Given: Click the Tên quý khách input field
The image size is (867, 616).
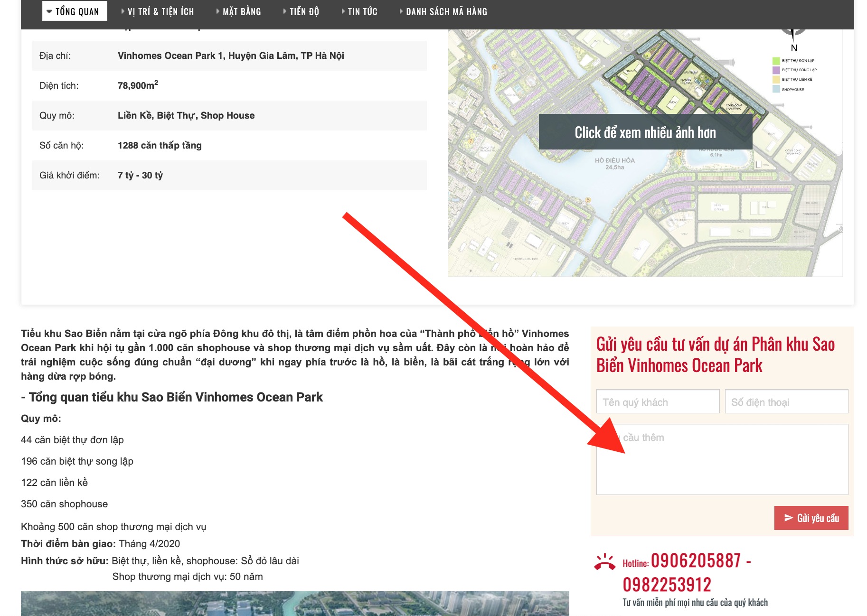Looking at the screenshot, I should click(658, 401).
